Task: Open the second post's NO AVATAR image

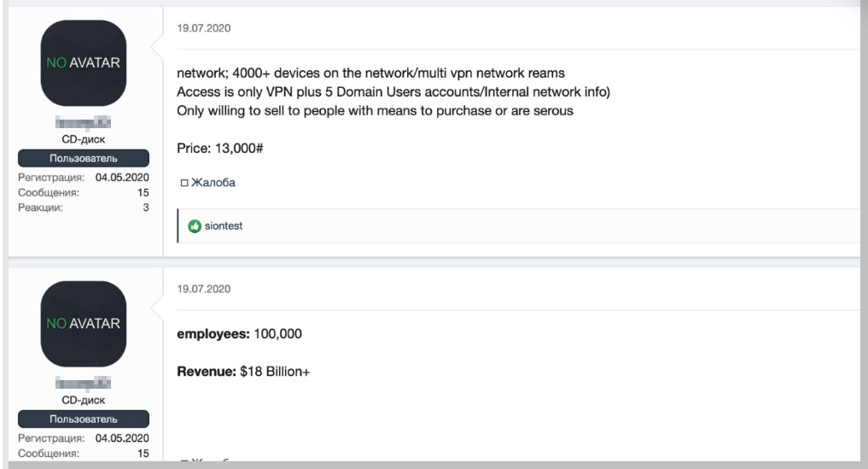Action: click(x=84, y=325)
